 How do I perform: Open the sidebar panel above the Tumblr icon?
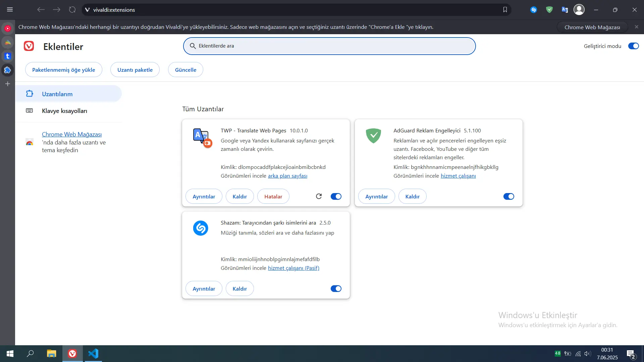click(x=8, y=43)
